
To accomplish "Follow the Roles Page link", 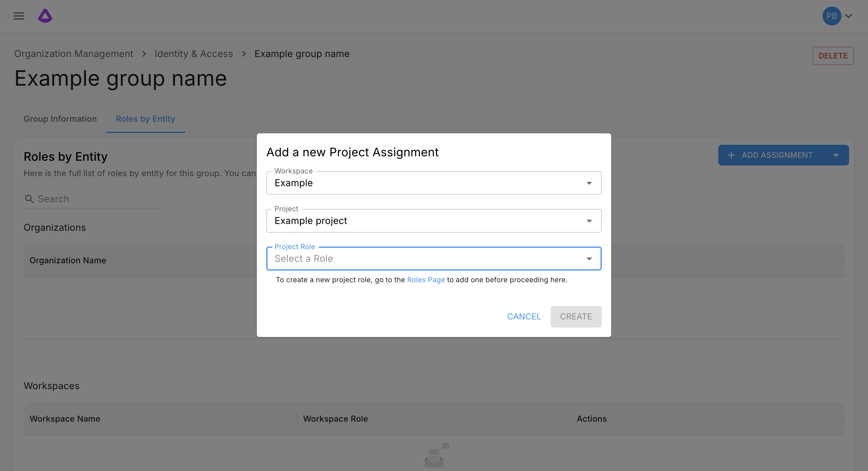I will click(x=425, y=280).
